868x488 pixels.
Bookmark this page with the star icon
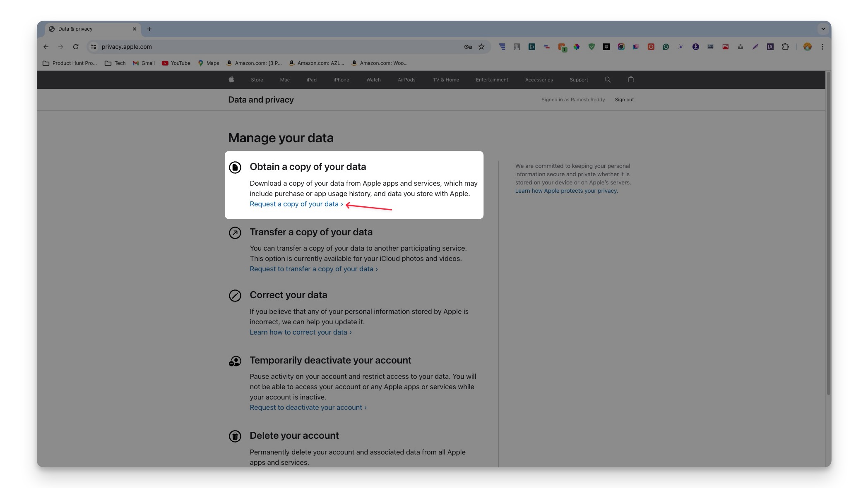481,47
